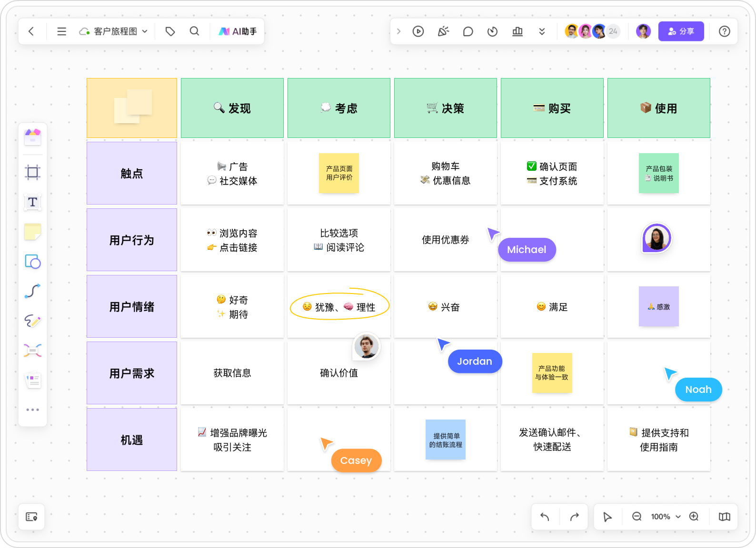Click the man avatar near 确认价值
Viewport: 756px width, 548px height.
click(x=367, y=346)
